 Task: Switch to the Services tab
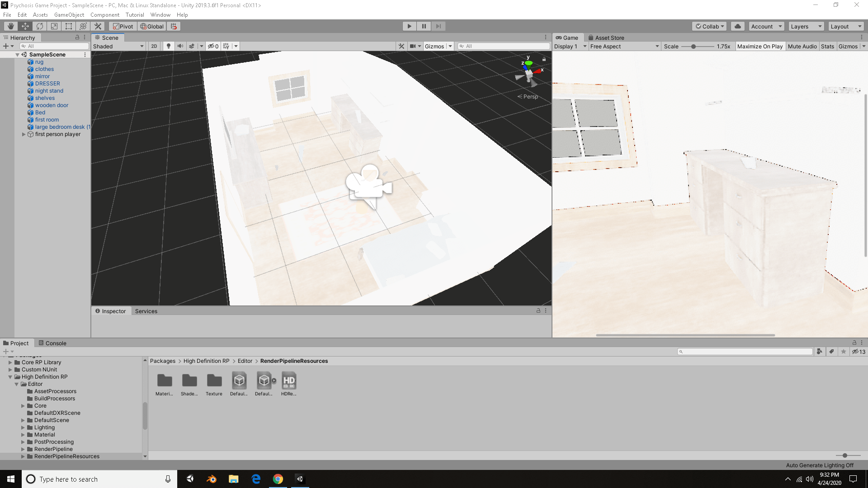[146, 311]
